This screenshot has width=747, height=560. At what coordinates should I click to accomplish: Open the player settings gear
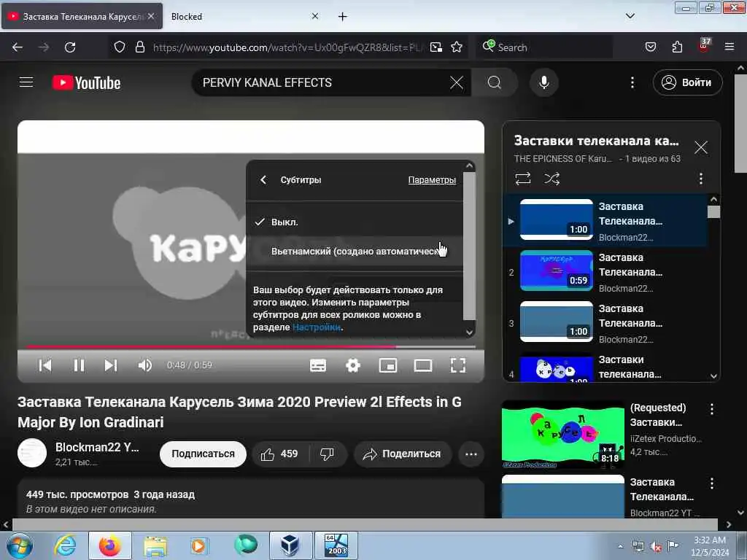pos(352,365)
